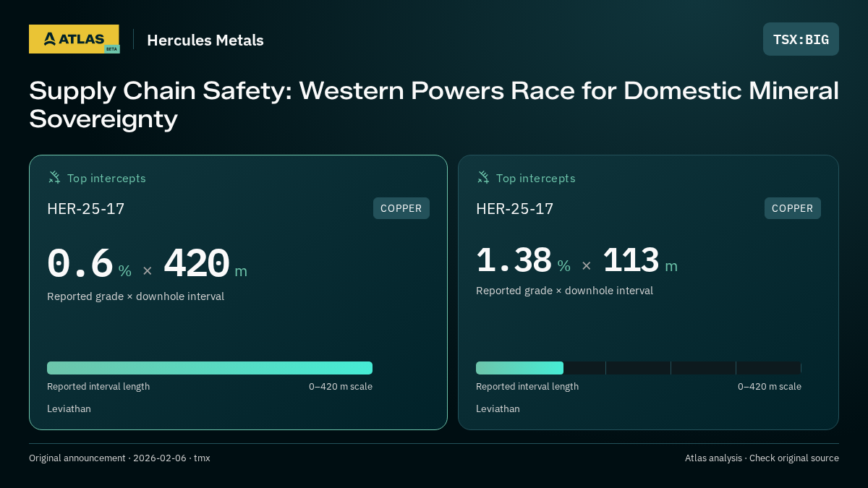
Task: Click Leviathan in the 1.38% card
Action: (x=498, y=408)
